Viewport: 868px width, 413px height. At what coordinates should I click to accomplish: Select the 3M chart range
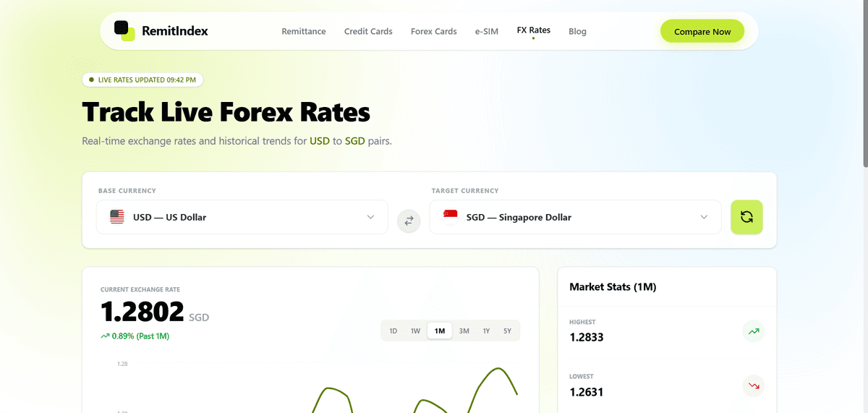(464, 331)
